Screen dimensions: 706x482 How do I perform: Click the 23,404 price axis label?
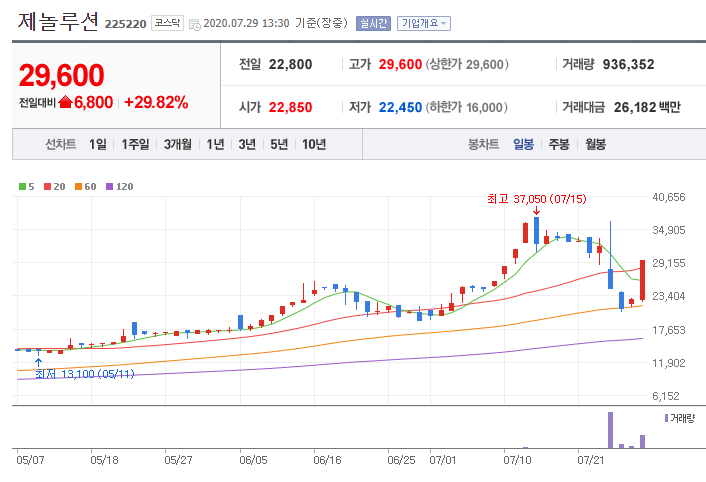pos(669,296)
